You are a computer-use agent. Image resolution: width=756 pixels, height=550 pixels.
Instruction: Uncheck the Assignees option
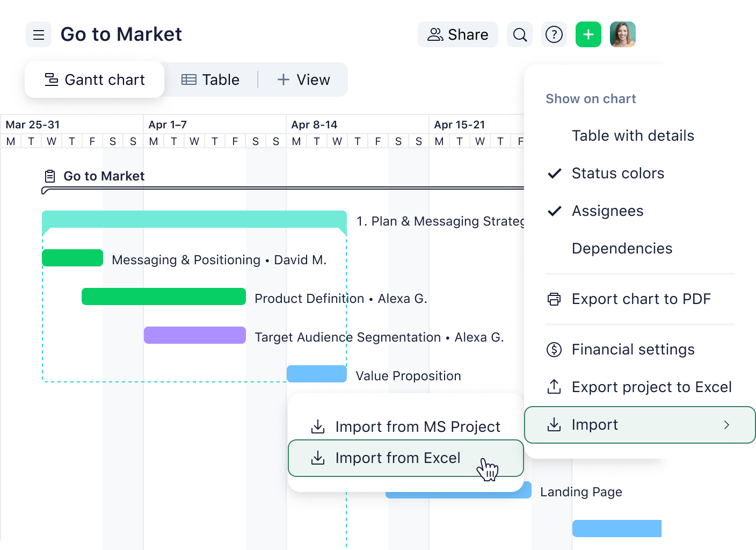(x=607, y=211)
